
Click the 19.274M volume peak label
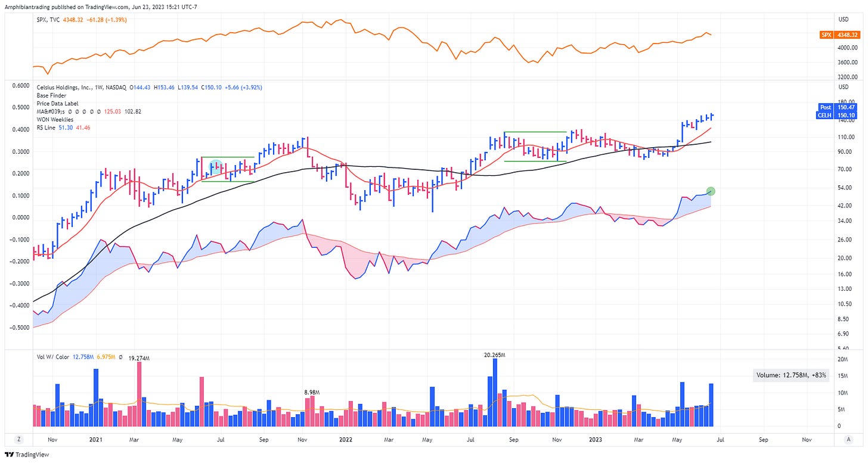[139, 358]
